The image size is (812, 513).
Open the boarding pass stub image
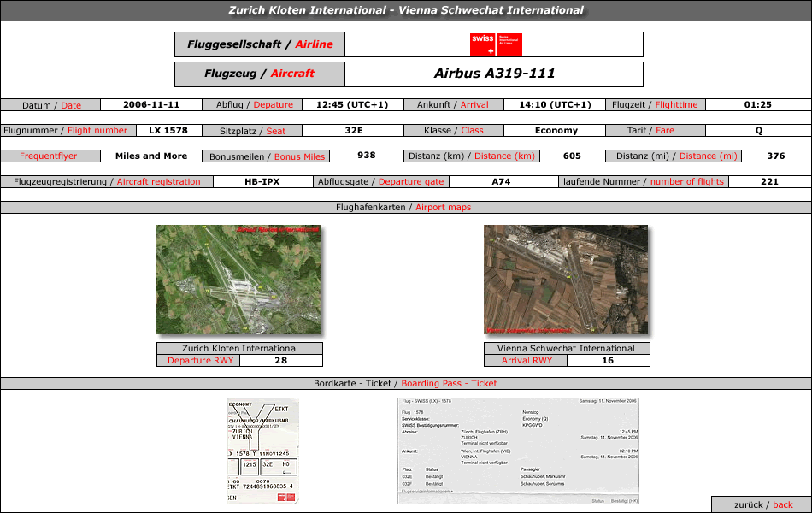[x=263, y=451]
